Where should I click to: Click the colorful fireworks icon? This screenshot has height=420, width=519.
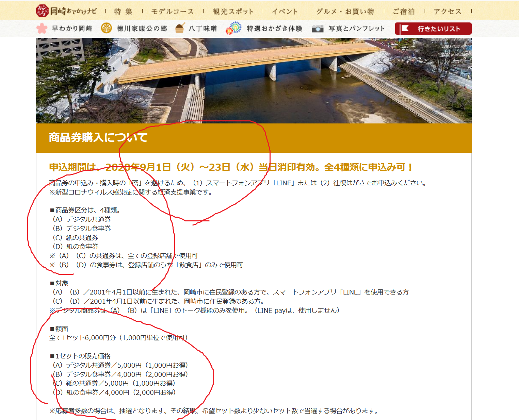click(x=233, y=28)
